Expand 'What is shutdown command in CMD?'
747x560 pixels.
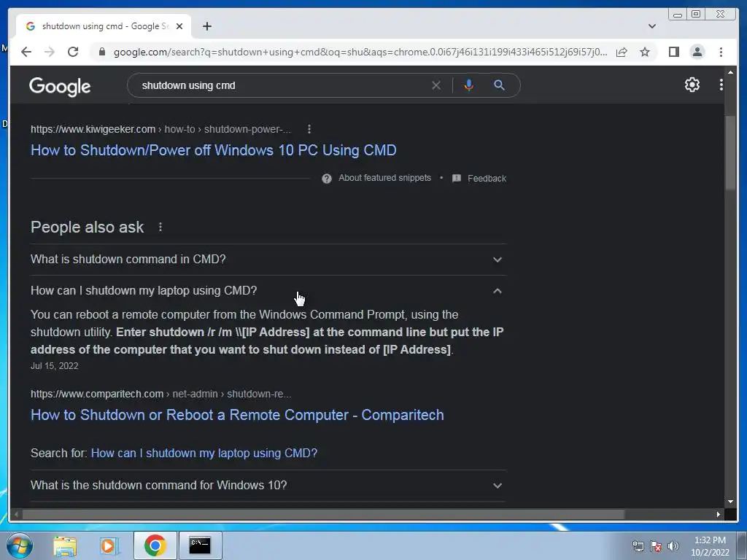[x=268, y=260]
